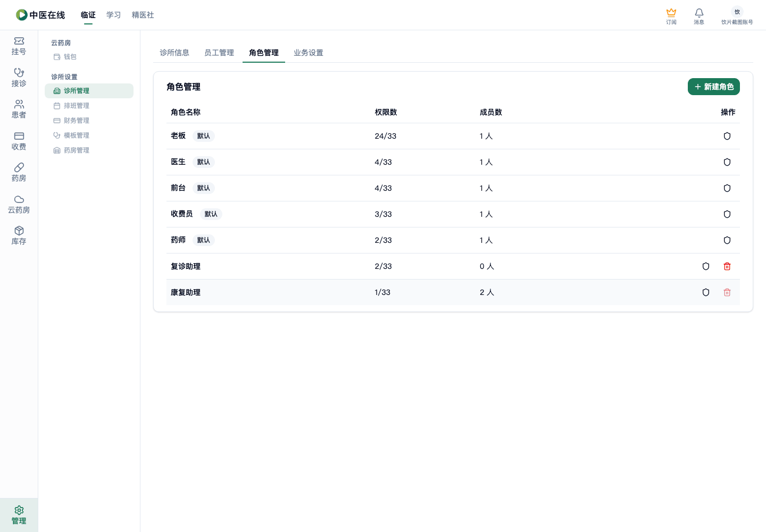Open permissions shield for 医生 role

click(727, 162)
